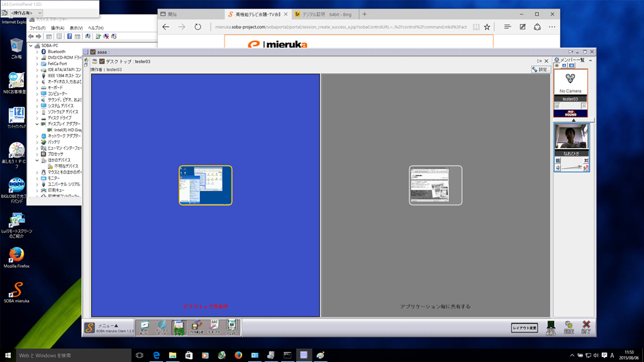Expand the プロセッサ node in Device Manager

tap(37, 154)
